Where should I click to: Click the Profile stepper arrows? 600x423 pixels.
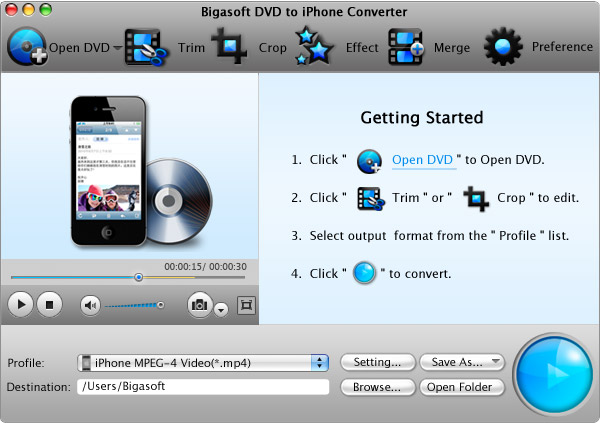point(320,363)
